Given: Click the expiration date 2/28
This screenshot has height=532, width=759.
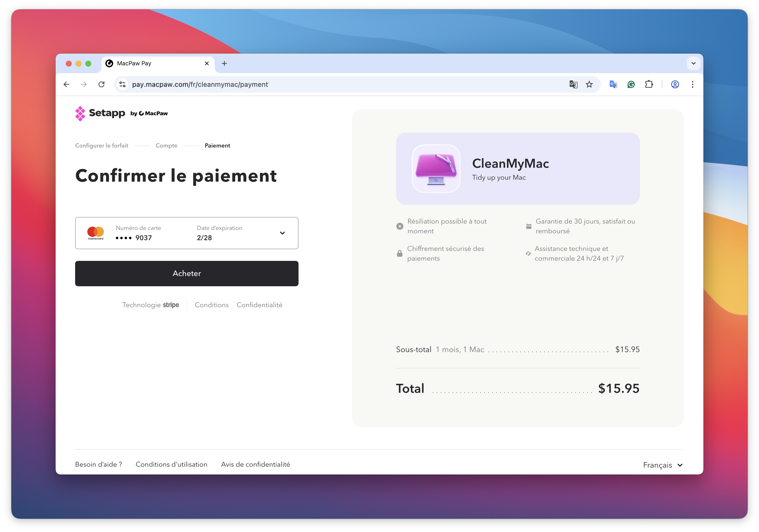Looking at the screenshot, I should point(204,237).
